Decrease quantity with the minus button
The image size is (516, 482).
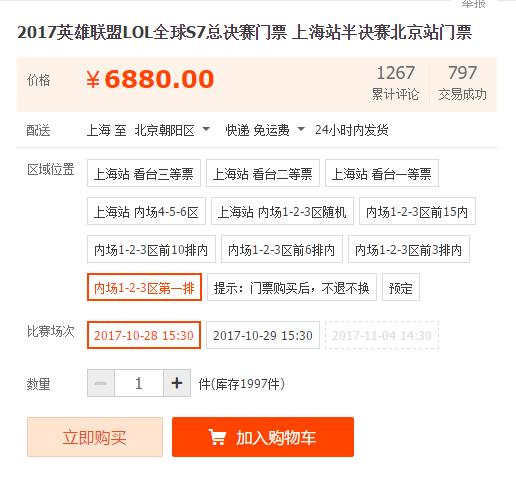tap(101, 383)
